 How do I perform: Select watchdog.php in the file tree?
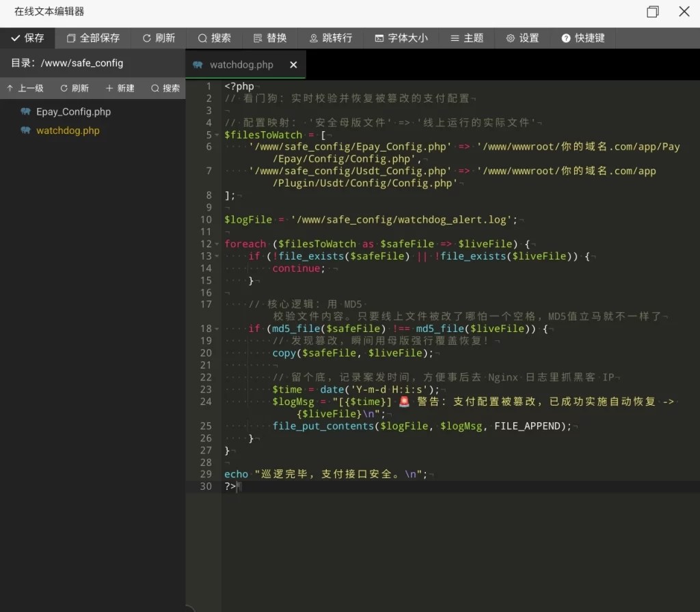click(68, 130)
